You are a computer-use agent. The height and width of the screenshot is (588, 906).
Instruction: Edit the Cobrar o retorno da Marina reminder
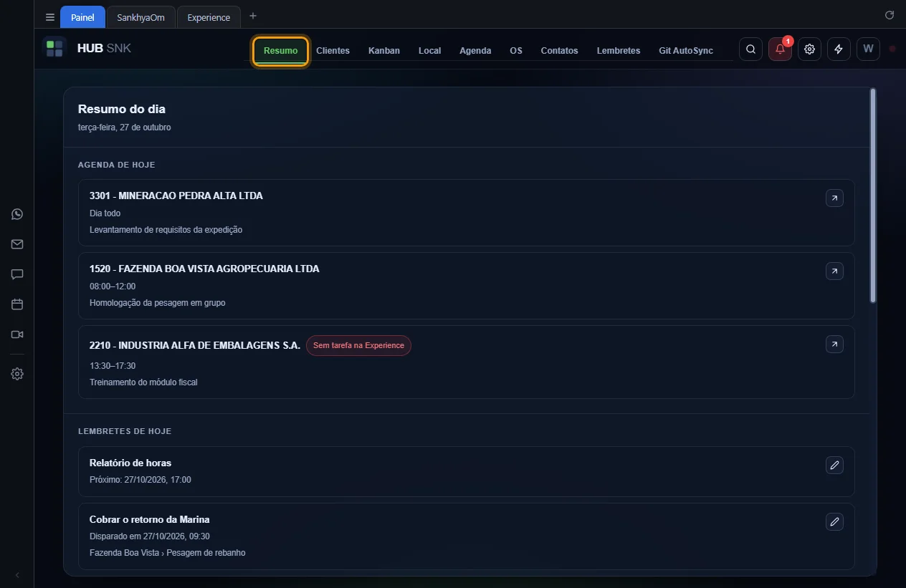(834, 522)
